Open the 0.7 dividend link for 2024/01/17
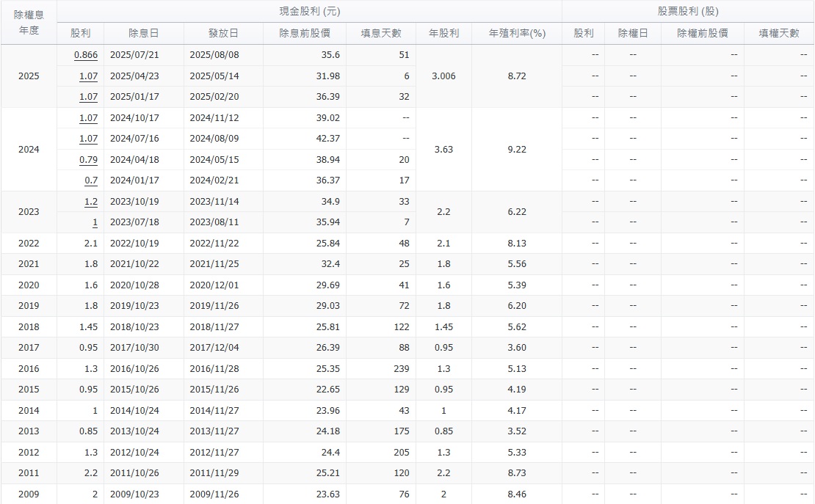Screen dimensions: 815x504 point(91,180)
